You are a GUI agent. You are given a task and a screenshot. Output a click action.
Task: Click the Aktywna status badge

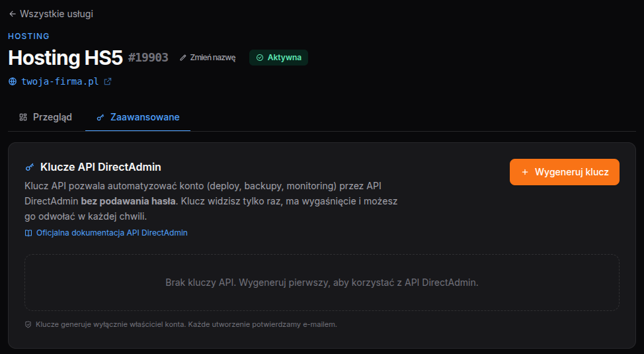click(x=278, y=58)
